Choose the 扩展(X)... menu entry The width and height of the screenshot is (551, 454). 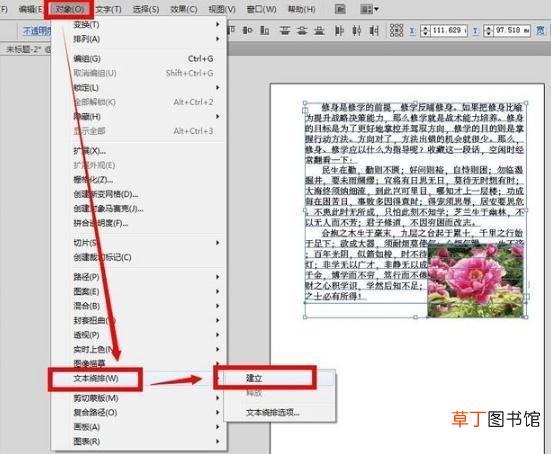[x=139, y=151]
